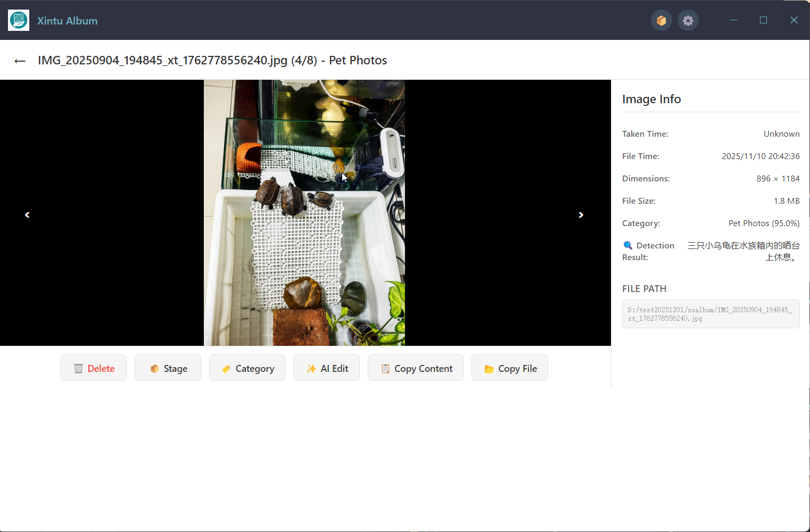Open the staging box icon in title bar

661,21
